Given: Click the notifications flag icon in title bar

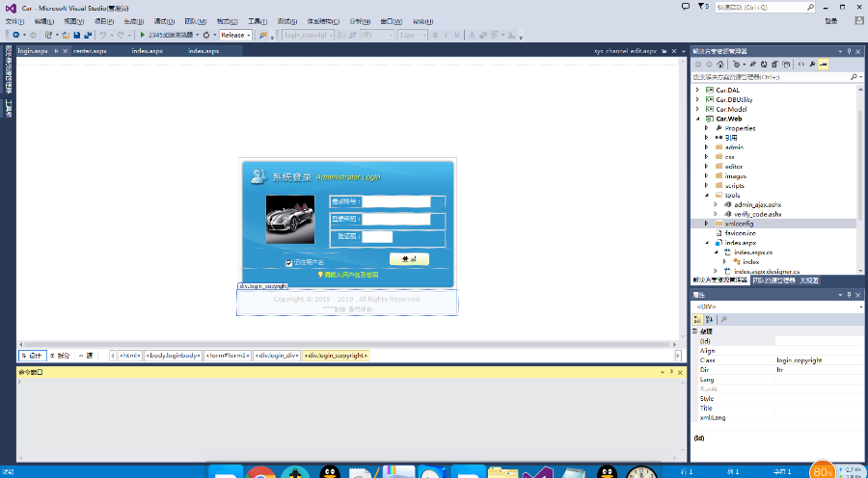Looking at the screenshot, I should tap(702, 7).
